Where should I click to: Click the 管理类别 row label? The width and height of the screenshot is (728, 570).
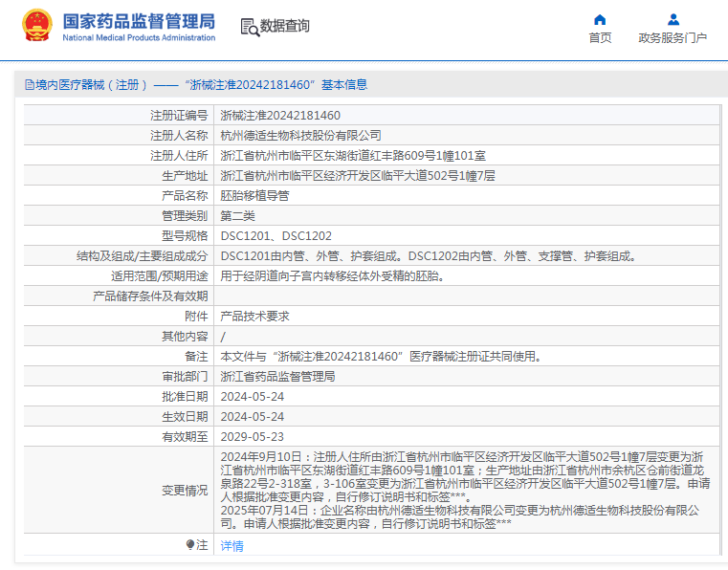point(185,216)
